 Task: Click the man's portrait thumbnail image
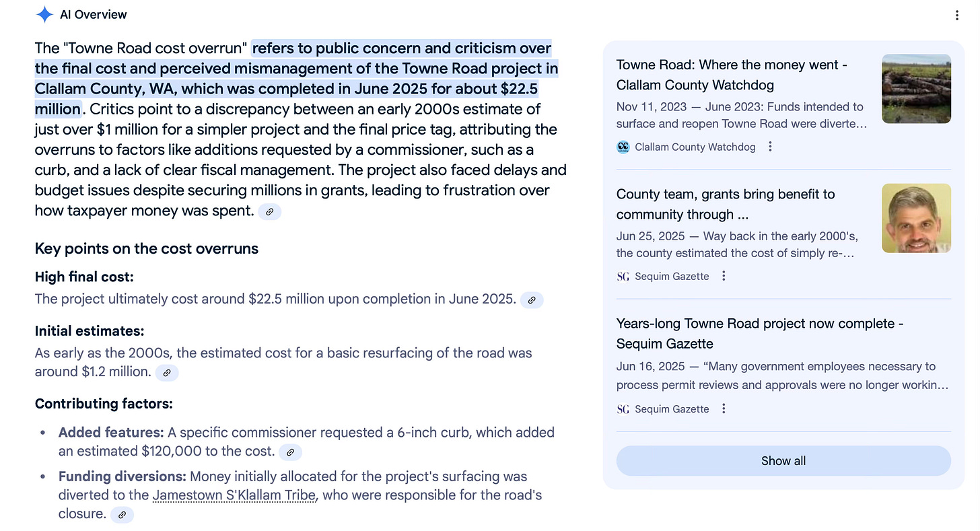click(916, 218)
